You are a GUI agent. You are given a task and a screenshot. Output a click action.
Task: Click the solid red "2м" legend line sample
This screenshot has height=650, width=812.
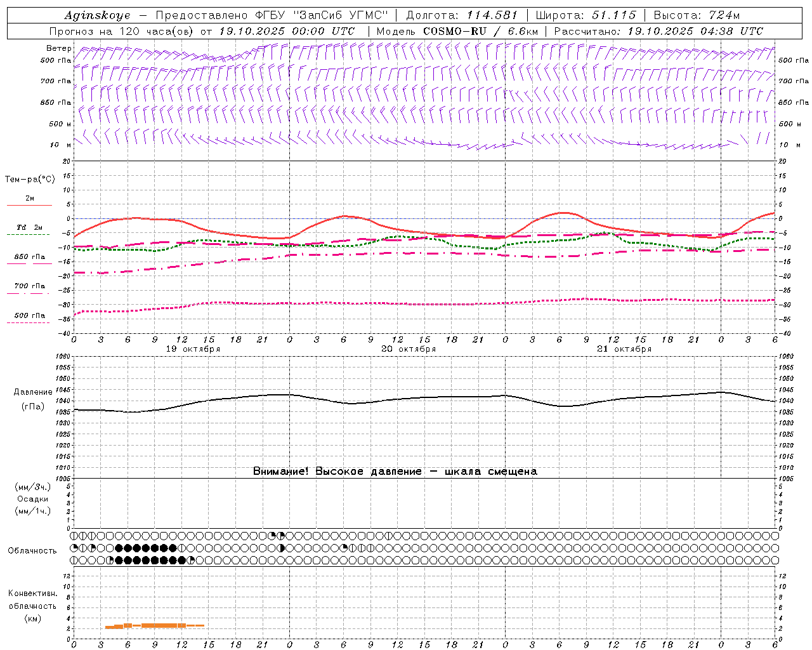(29, 206)
